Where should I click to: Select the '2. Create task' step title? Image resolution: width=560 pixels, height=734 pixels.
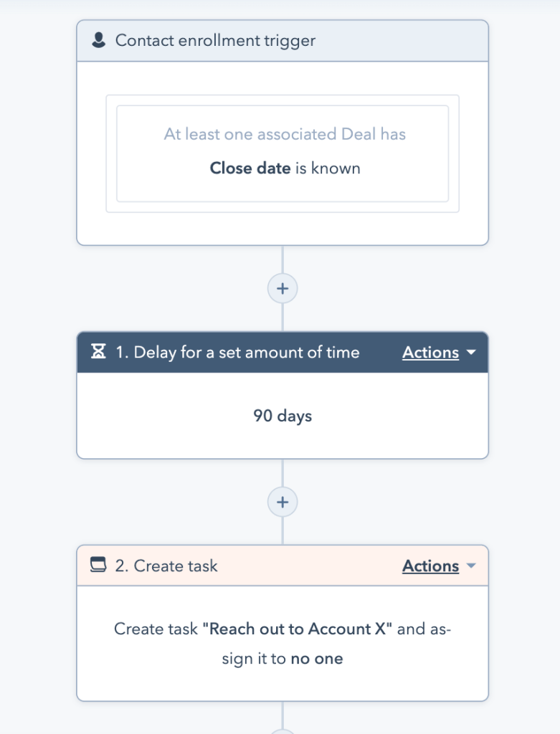point(166,566)
